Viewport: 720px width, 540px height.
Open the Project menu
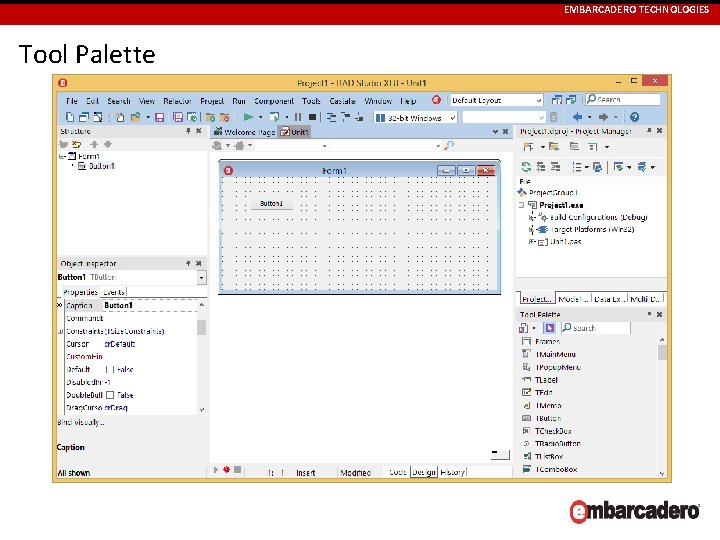pyautogui.click(x=212, y=101)
